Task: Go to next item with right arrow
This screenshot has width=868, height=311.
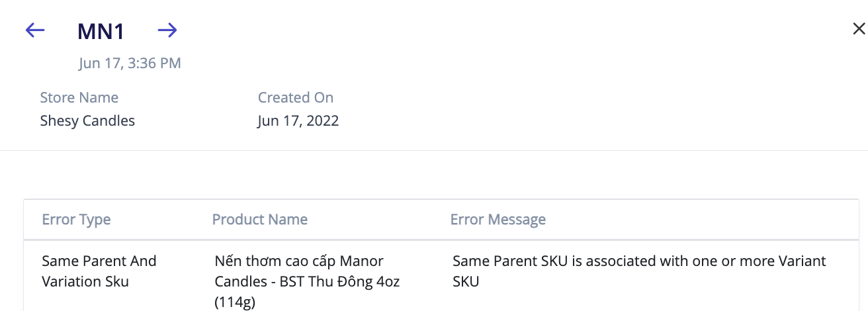Action: tap(167, 30)
